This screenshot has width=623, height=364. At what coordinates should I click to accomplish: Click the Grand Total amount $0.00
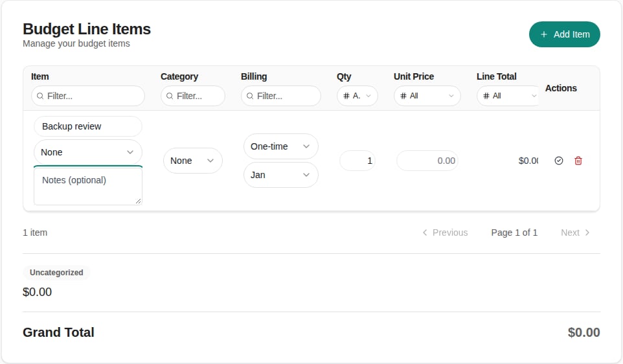583,332
